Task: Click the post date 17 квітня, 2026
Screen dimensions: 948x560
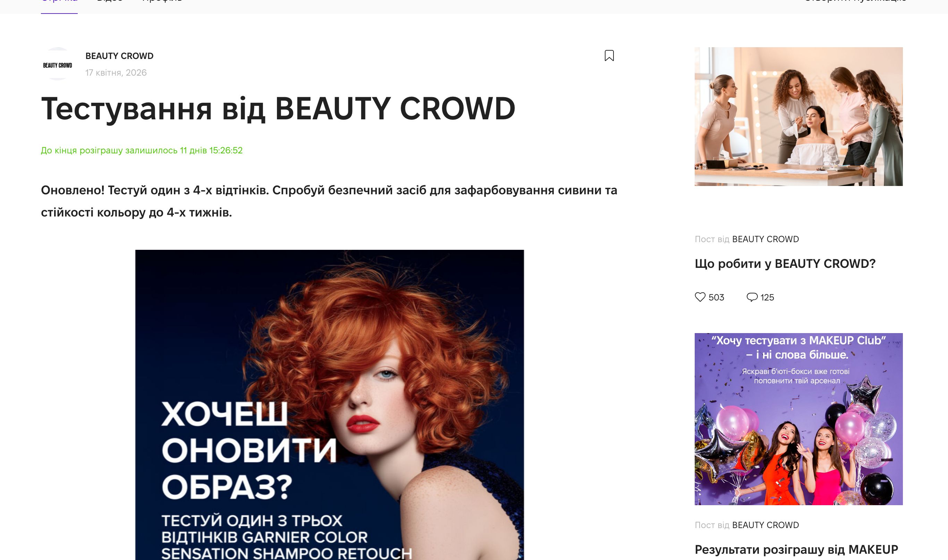Action: [117, 73]
